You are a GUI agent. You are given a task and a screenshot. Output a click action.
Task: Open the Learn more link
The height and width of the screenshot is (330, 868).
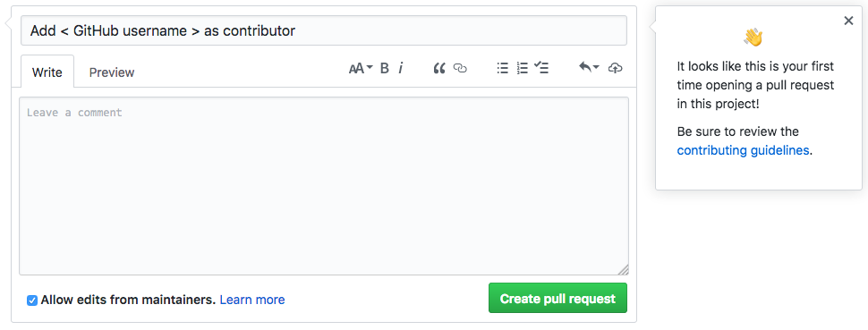tap(252, 300)
